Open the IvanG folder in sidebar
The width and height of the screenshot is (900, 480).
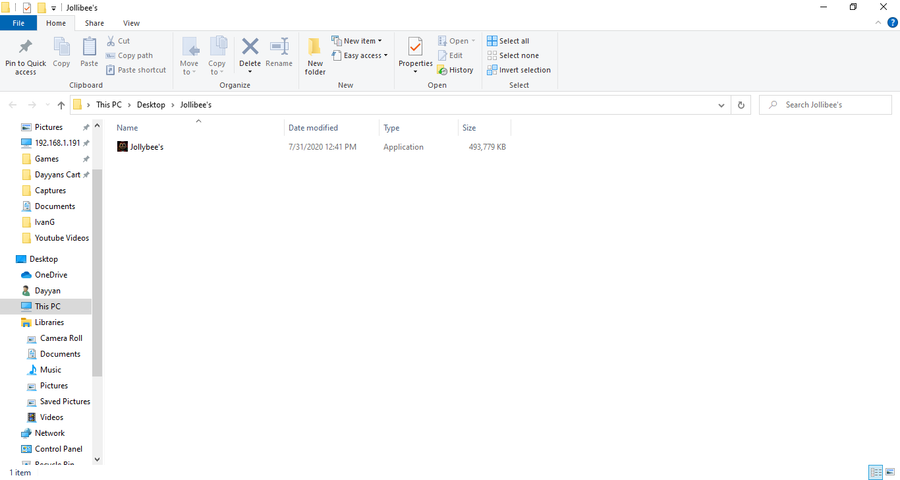45,222
